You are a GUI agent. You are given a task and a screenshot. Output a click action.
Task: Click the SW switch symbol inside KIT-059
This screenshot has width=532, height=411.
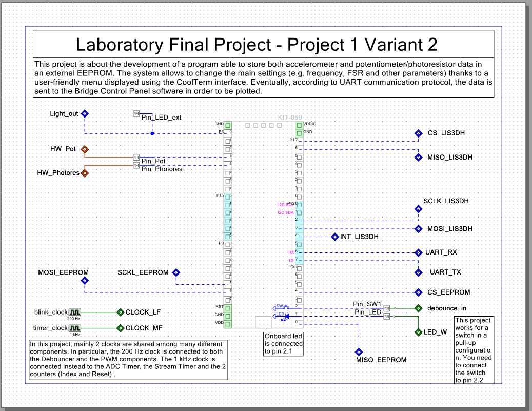pos(285,308)
